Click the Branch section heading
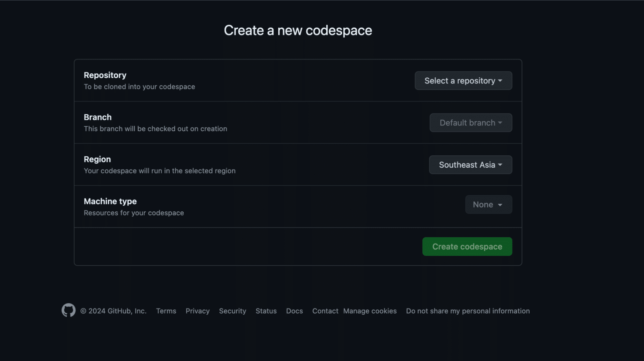This screenshot has width=644, height=361. tap(97, 117)
